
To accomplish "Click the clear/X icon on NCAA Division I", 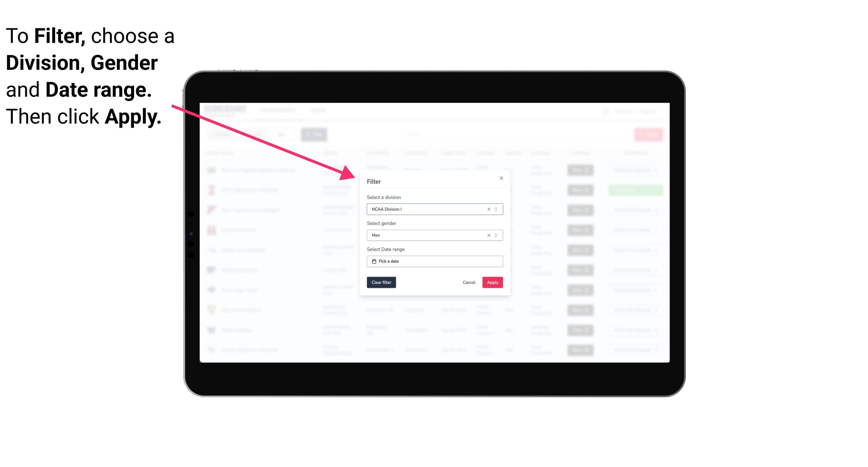I will coord(488,209).
